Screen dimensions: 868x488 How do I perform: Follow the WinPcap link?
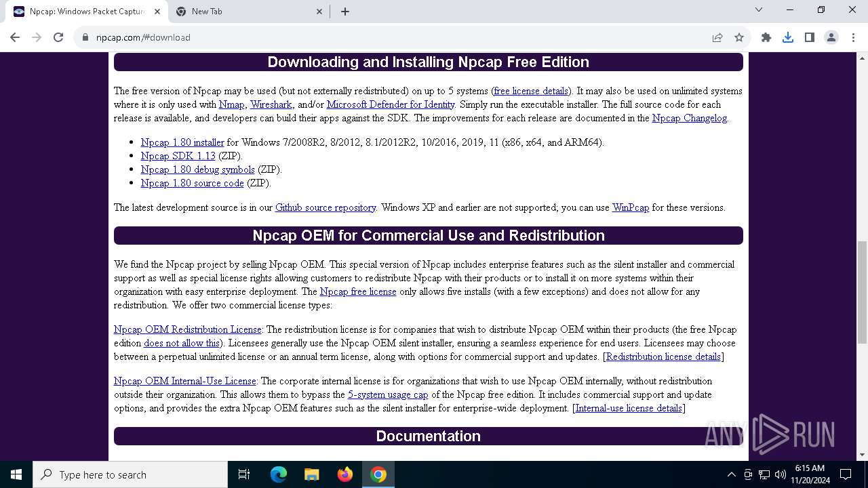pyautogui.click(x=631, y=207)
